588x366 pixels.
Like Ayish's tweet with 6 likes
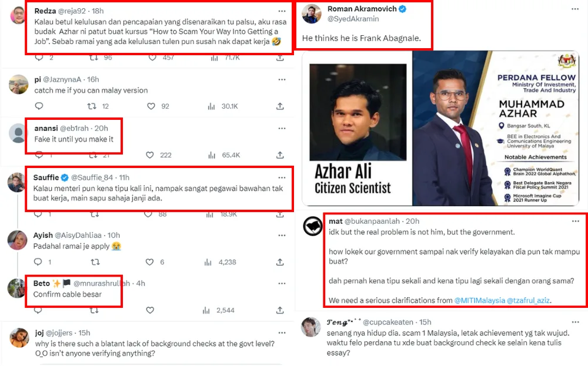(x=151, y=262)
